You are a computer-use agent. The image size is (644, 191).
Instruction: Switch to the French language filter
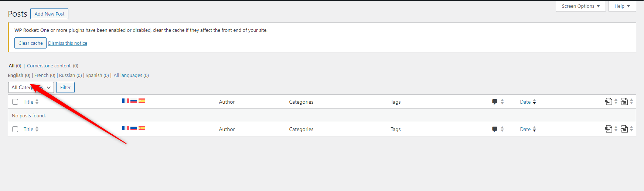[x=41, y=76]
